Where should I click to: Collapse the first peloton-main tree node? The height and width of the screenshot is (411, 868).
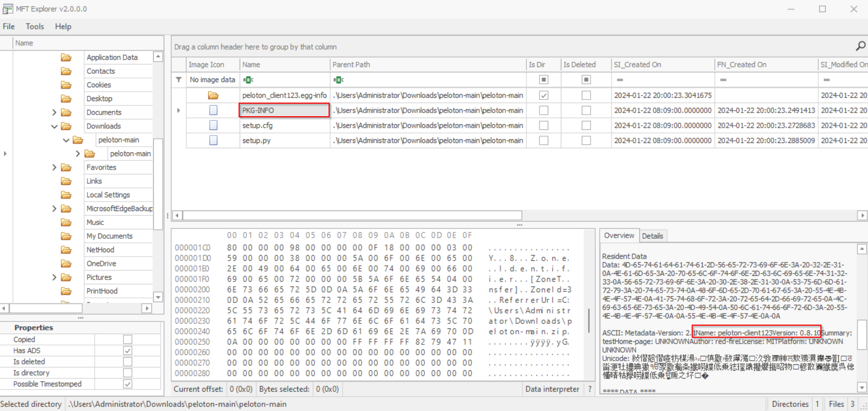pos(66,140)
